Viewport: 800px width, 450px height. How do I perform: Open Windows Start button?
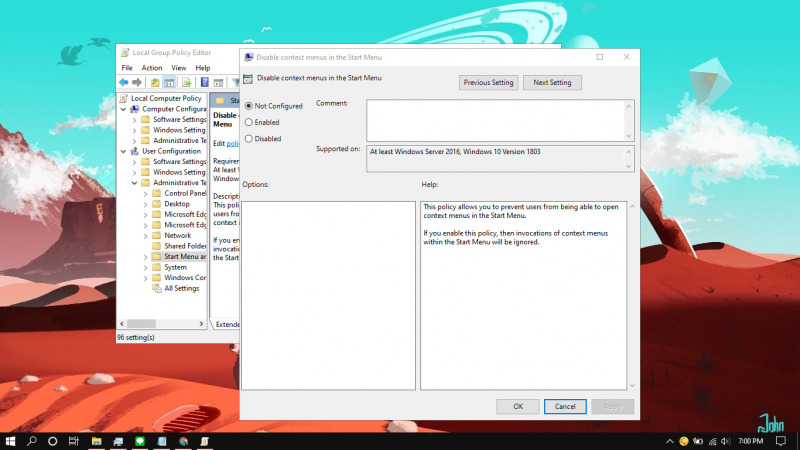pos(10,441)
